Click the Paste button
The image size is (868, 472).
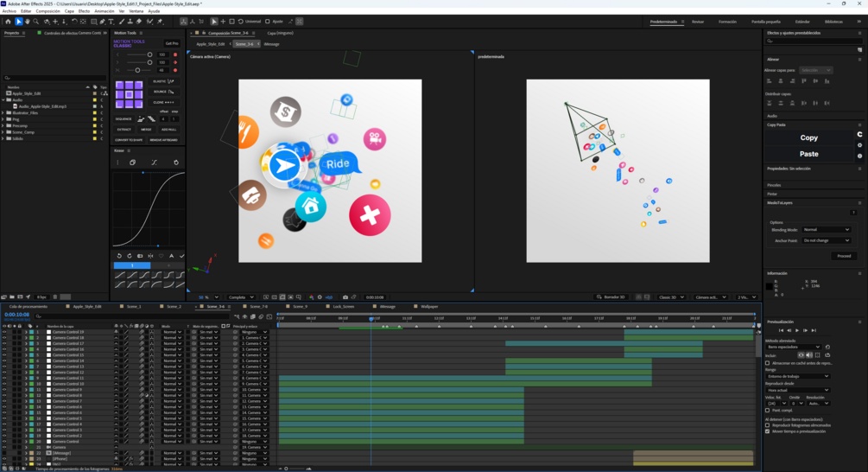808,154
